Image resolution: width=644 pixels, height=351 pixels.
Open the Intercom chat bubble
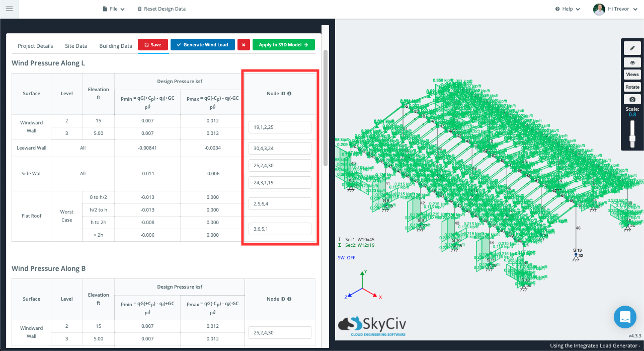tap(625, 317)
